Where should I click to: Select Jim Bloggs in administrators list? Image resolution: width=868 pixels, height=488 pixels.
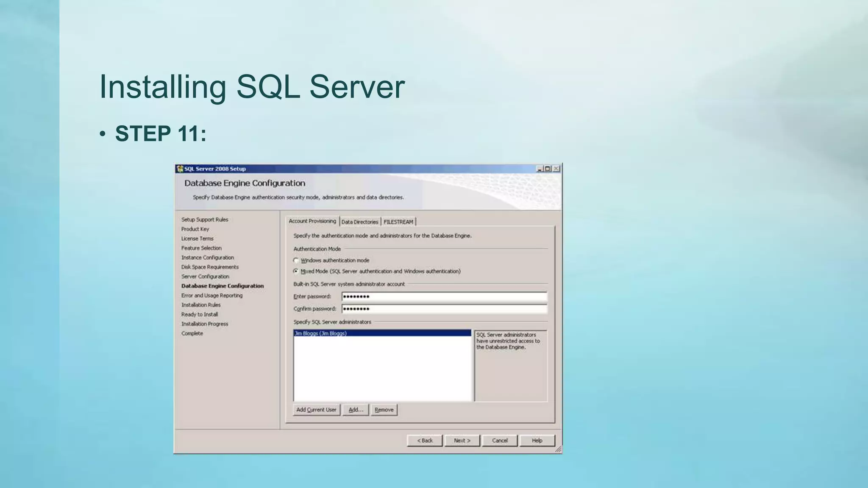382,333
